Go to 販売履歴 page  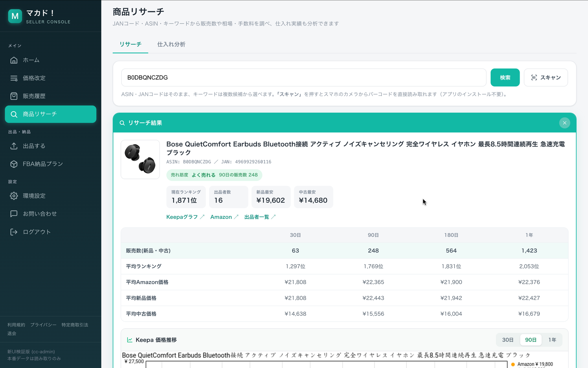[51, 96]
